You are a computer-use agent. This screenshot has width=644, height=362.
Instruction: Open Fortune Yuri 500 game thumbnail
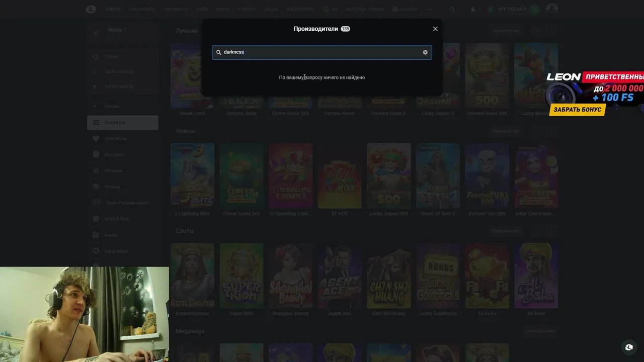coord(487,175)
